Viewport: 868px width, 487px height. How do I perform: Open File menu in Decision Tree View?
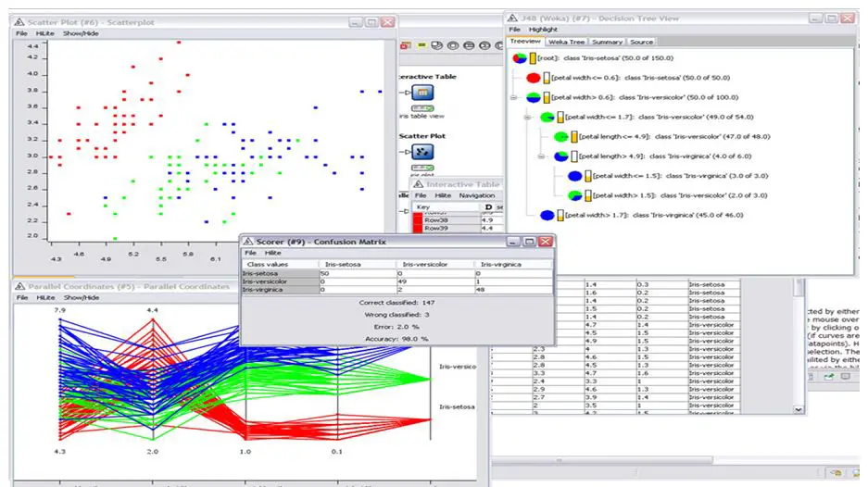[x=514, y=30]
